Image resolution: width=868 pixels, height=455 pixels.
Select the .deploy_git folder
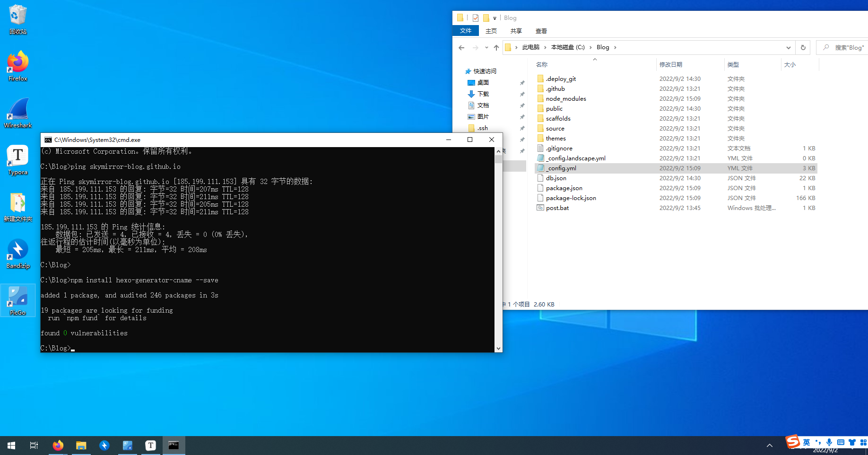point(561,79)
